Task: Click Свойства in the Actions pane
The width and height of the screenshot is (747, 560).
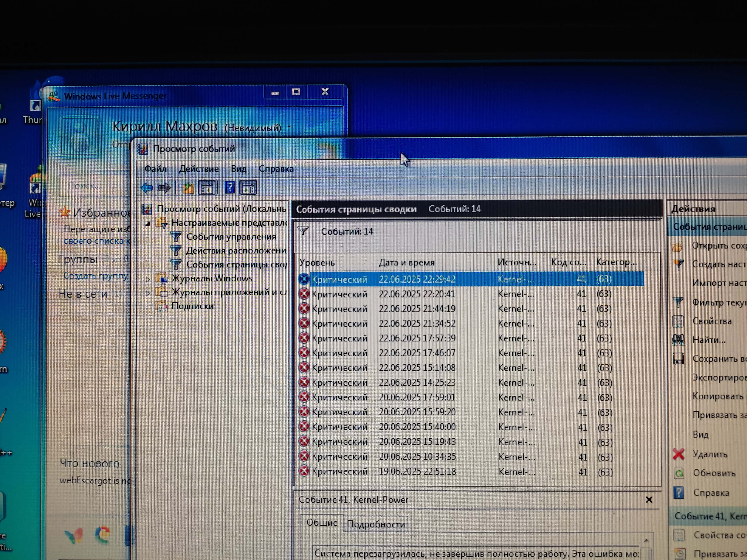Action: pos(712,321)
